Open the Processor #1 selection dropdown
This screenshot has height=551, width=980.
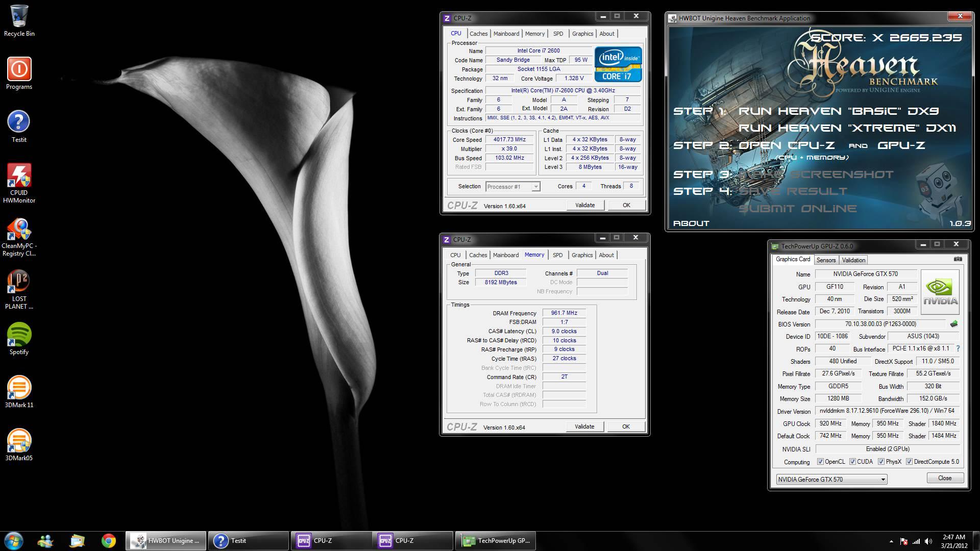pyautogui.click(x=512, y=187)
